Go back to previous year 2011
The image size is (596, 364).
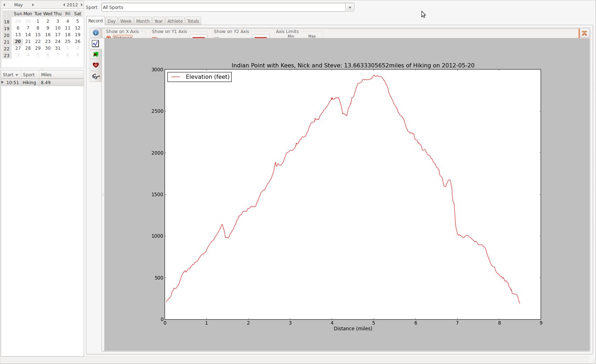pyautogui.click(x=64, y=5)
